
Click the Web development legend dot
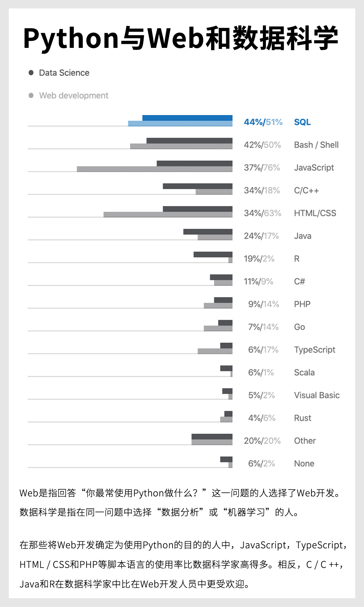(31, 95)
